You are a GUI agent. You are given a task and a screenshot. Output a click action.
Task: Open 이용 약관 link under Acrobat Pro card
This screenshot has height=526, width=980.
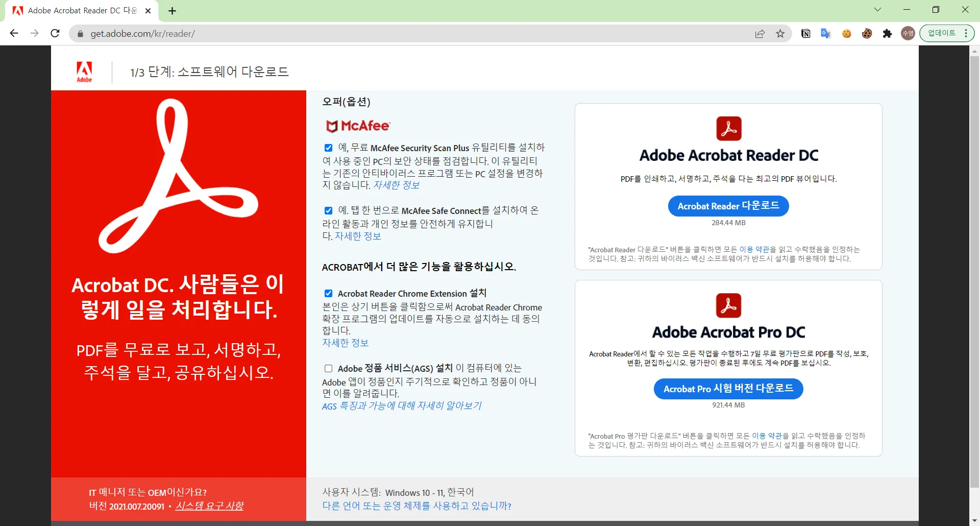(767, 436)
